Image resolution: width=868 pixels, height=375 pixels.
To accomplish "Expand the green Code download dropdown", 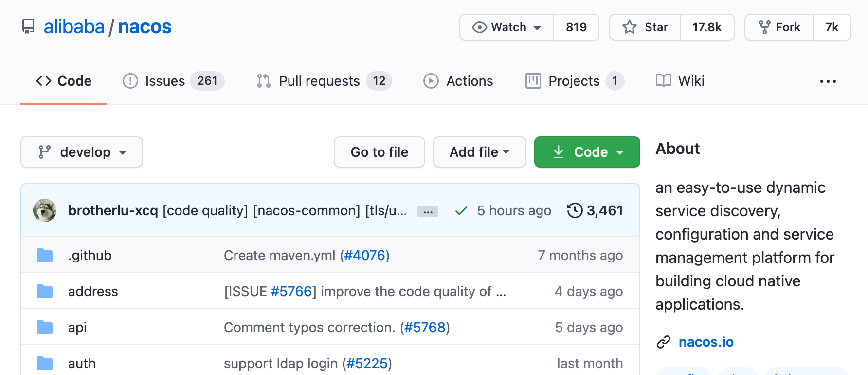I will (587, 152).
